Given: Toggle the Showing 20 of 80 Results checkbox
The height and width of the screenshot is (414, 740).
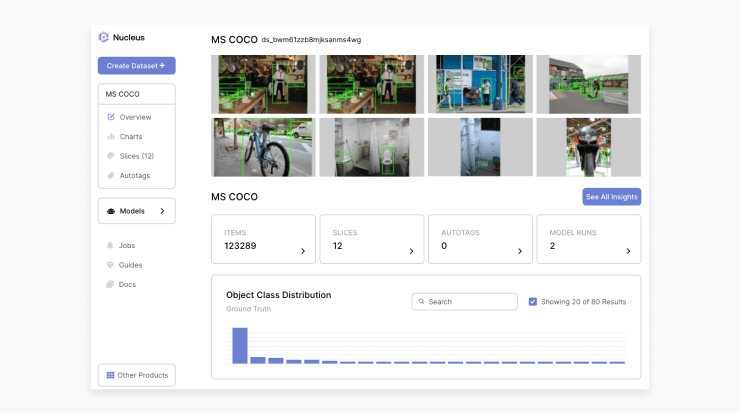Looking at the screenshot, I should click(x=533, y=301).
